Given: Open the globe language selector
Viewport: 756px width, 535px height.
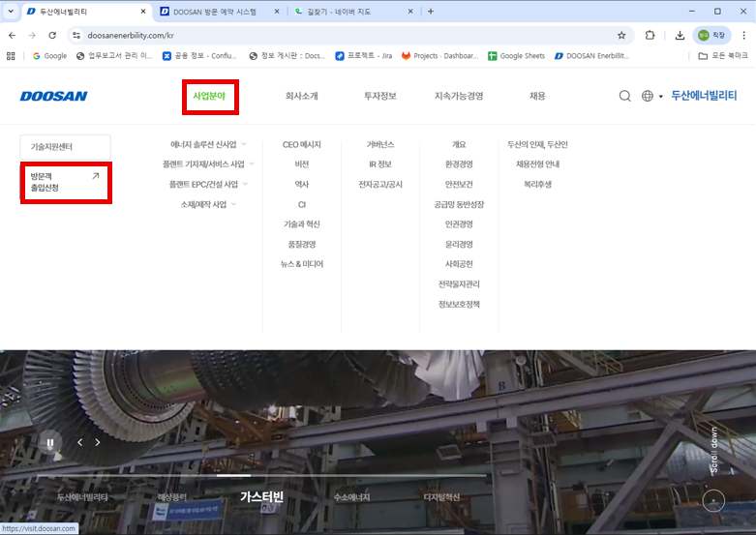Looking at the screenshot, I should tap(648, 96).
